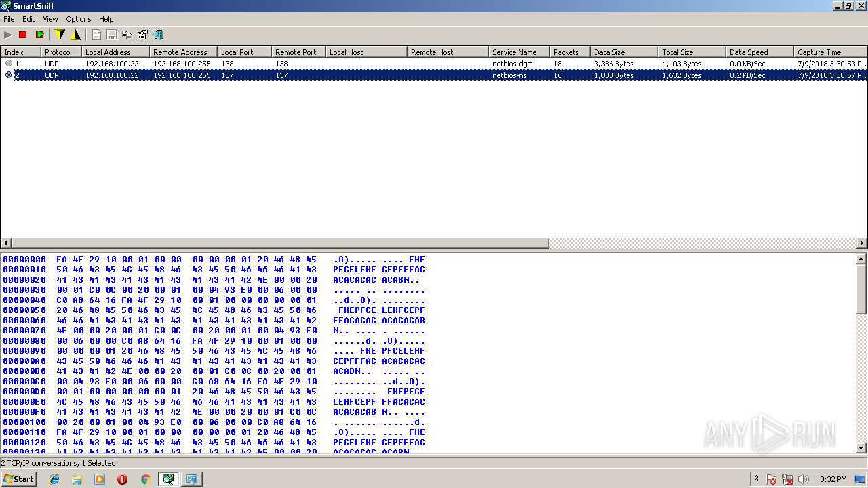The width and height of the screenshot is (868, 488).
Task: Sort by the Packets column header
Action: [570, 52]
